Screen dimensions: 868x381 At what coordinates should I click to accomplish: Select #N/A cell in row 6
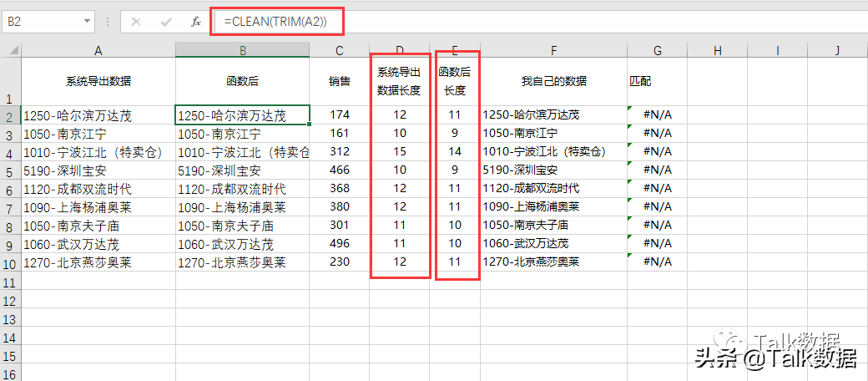pos(657,188)
